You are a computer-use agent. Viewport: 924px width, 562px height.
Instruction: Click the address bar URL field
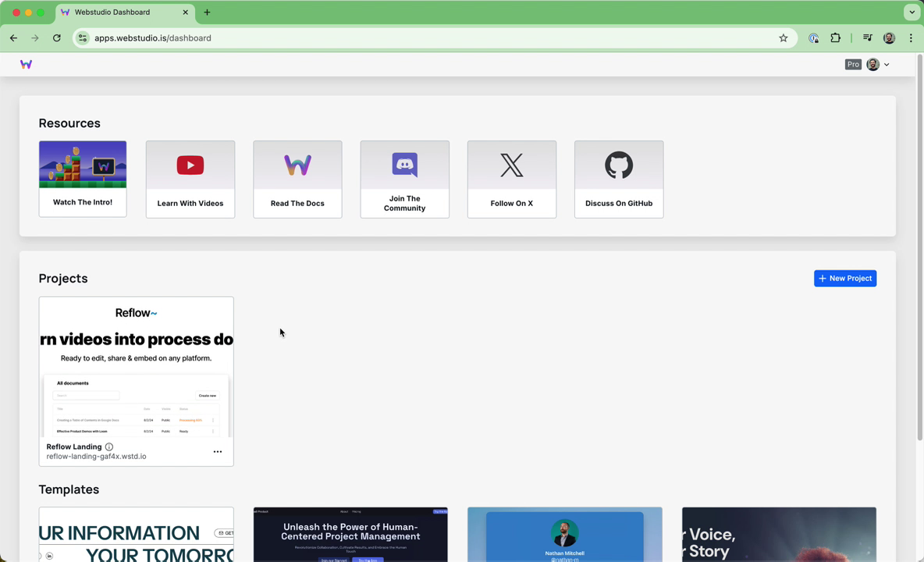click(435, 37)
